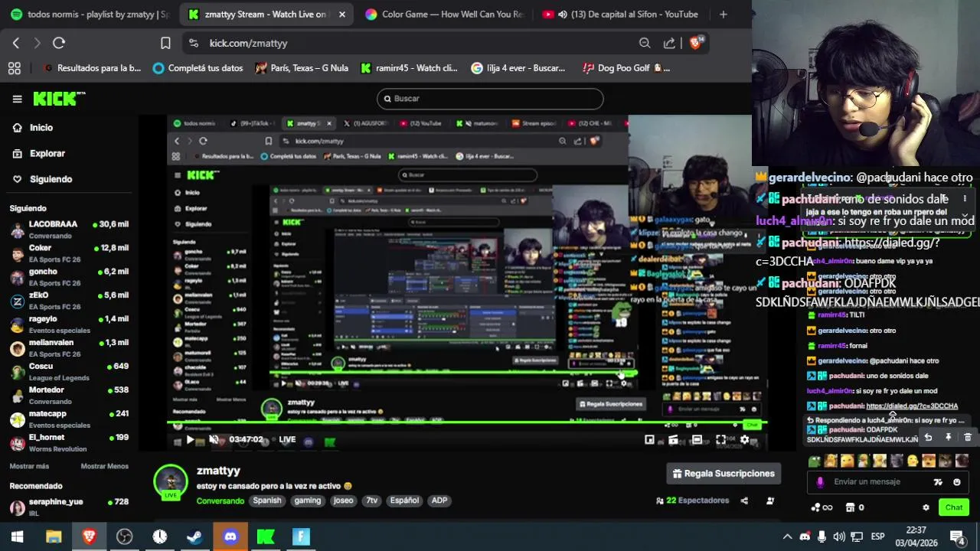The height and width of the screenshot is (551, 980).
Task: Open Mortedor channel from followed list
Action: click(x=69, y=395)
